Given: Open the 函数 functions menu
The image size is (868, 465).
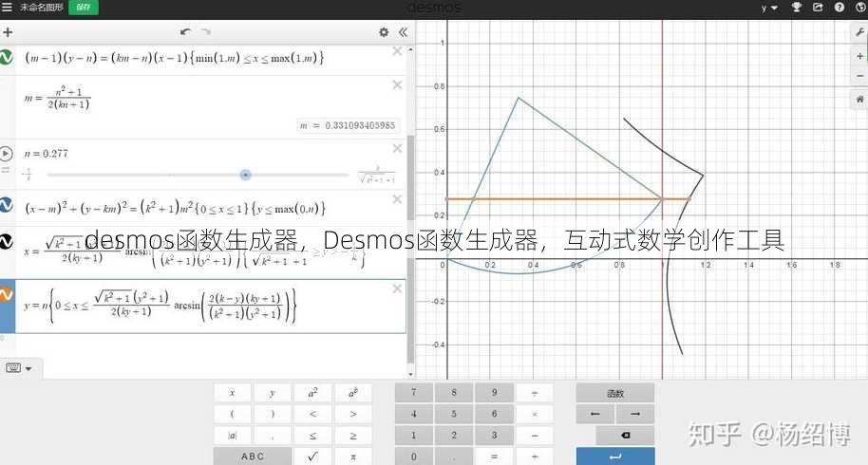Looking at the screenshot, I should pyautogui.click(x=615, y=393).
